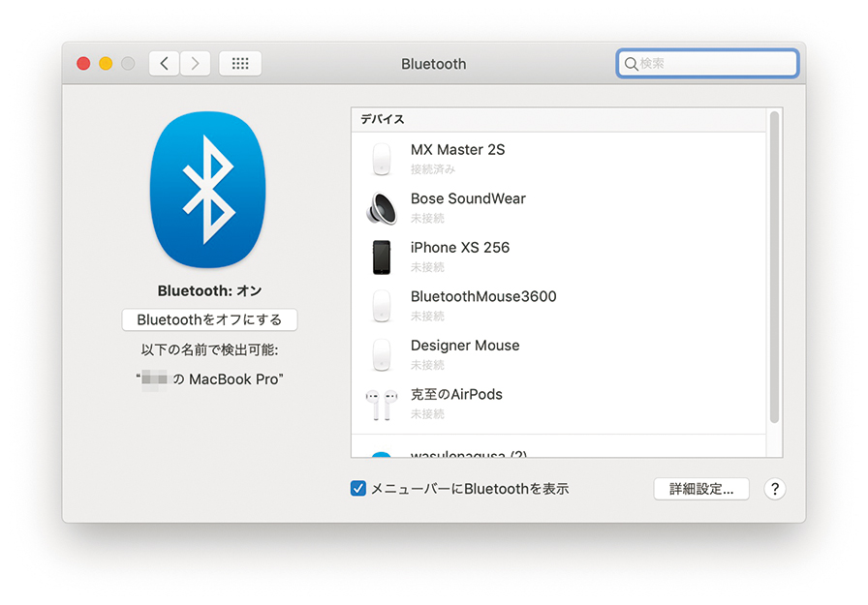Select the MX Master 2S device name

pyautogui.click(x=457, y=150)
